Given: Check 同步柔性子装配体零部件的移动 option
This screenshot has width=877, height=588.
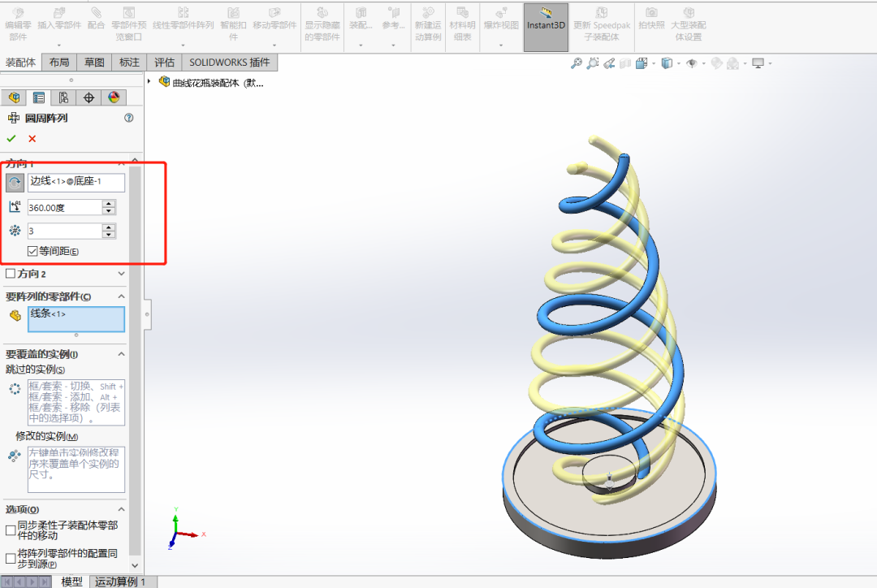Looking at the screenshot, I should (11, 530).
